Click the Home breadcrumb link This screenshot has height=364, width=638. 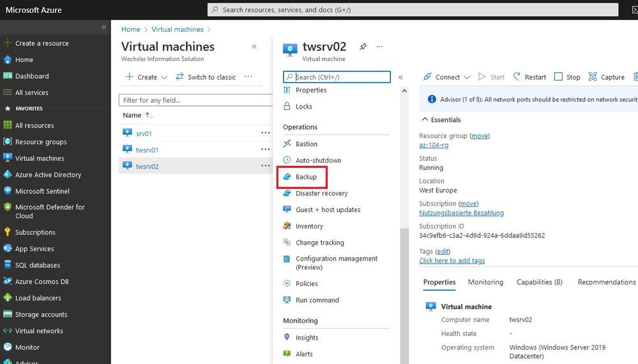(x=131, y=29)
